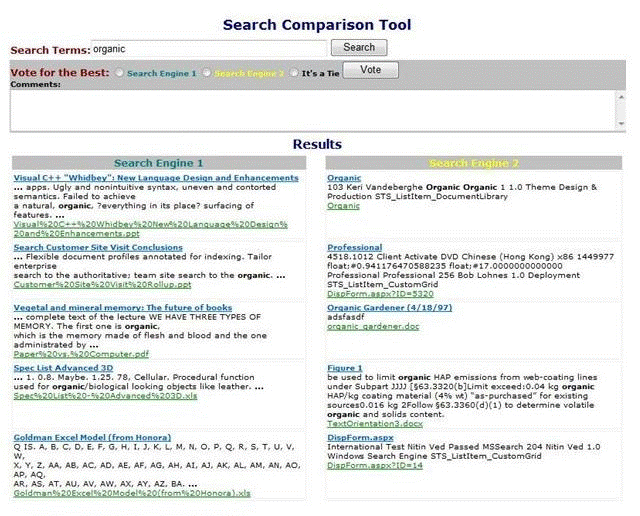The image size is (640, 516).
Task: Click the Search Engine 2 results header
Action: tap(473, 163)
